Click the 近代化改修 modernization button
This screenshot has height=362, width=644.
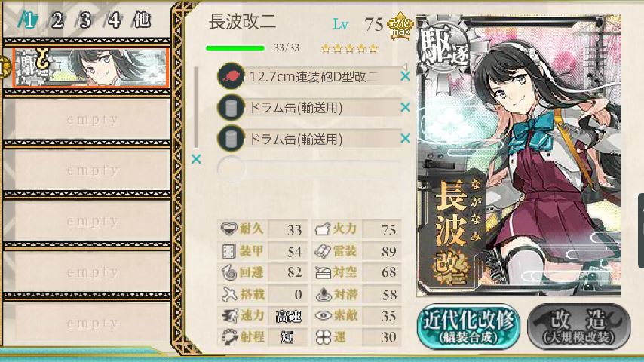(468, 327)
